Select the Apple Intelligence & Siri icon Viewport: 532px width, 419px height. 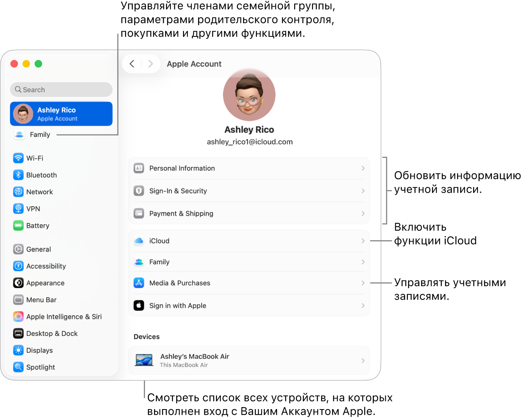click(x=18, y=317)
